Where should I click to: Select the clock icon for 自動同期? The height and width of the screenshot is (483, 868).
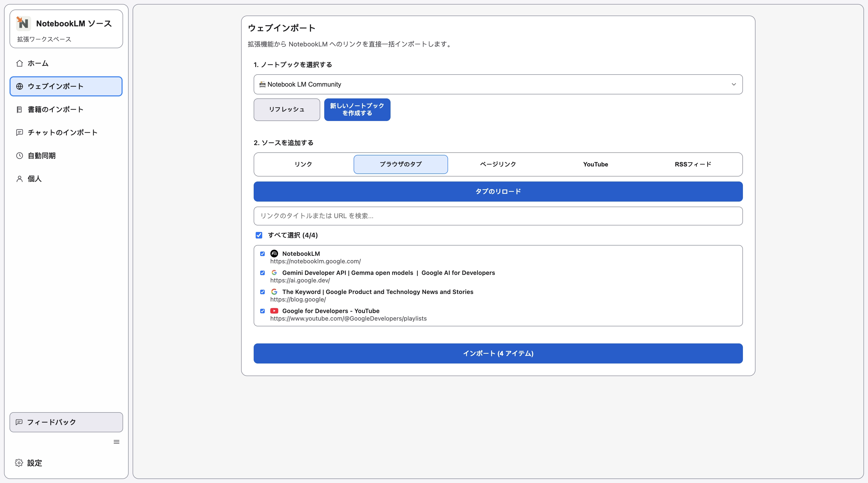20,155
